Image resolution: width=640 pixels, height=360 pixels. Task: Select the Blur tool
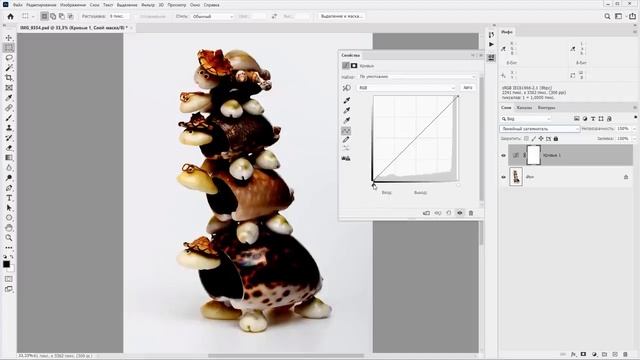pos(9,168)
